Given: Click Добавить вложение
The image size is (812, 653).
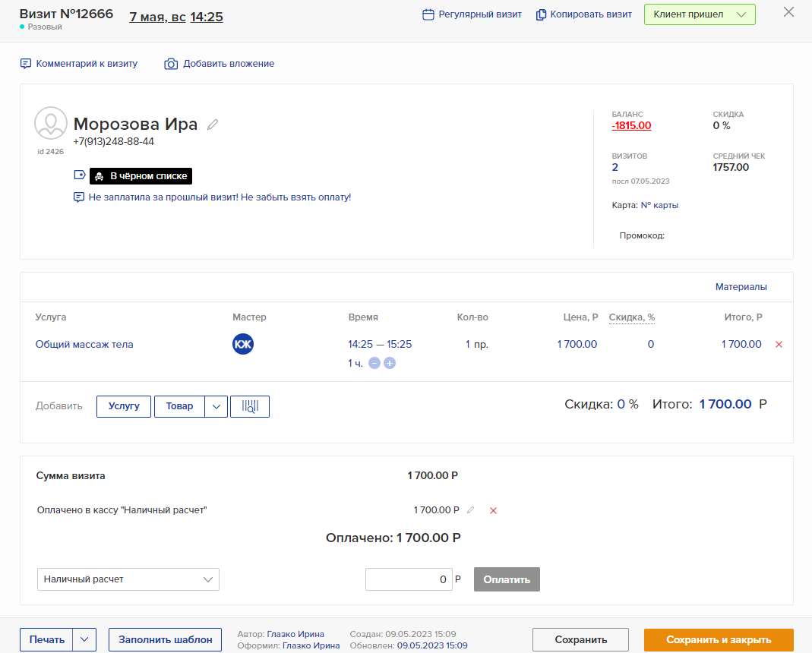Looking at the screenshot, I should (220, 64).
